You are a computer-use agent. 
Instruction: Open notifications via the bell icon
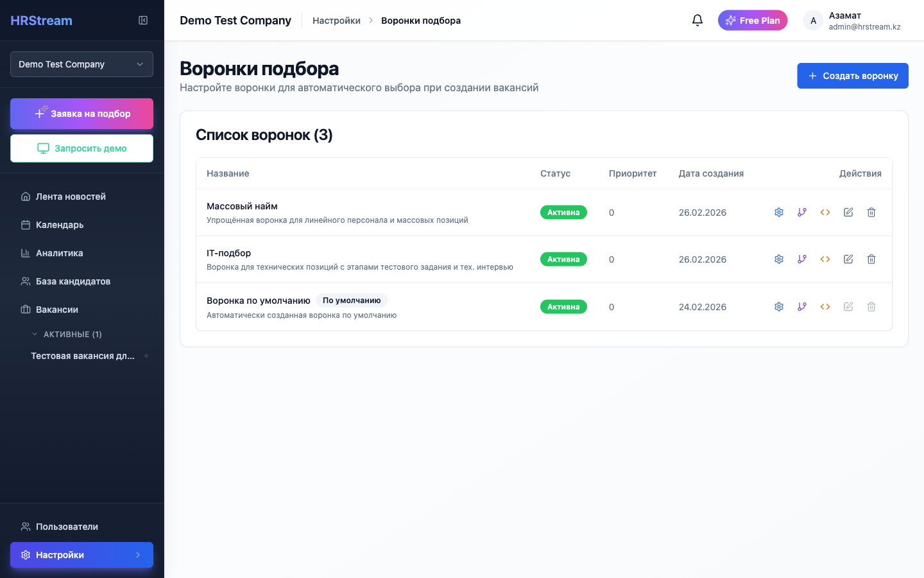pos(697,20)
